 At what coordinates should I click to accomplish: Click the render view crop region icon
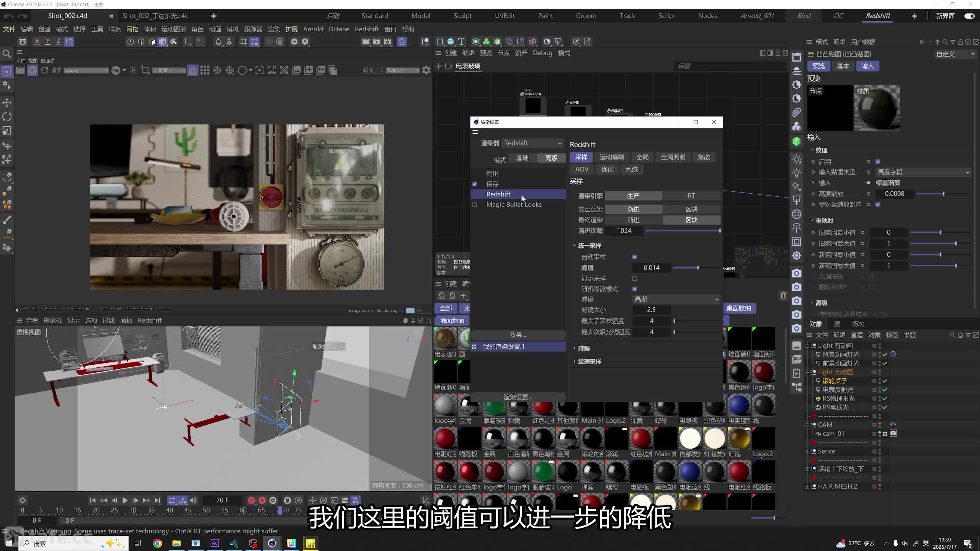(x=145, y=70)
